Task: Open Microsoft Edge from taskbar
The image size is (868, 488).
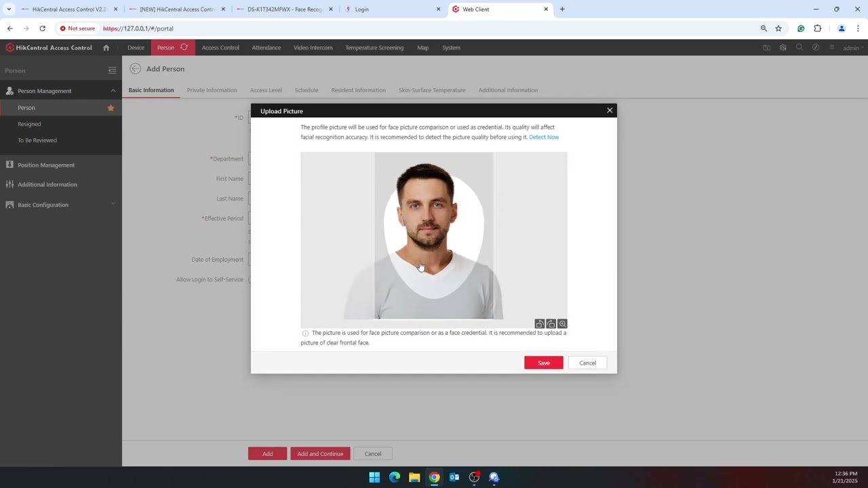Action: coord(395,477)
